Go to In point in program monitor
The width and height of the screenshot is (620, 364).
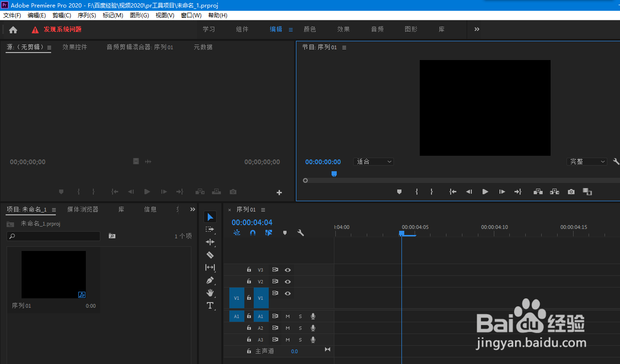(453, 192)
